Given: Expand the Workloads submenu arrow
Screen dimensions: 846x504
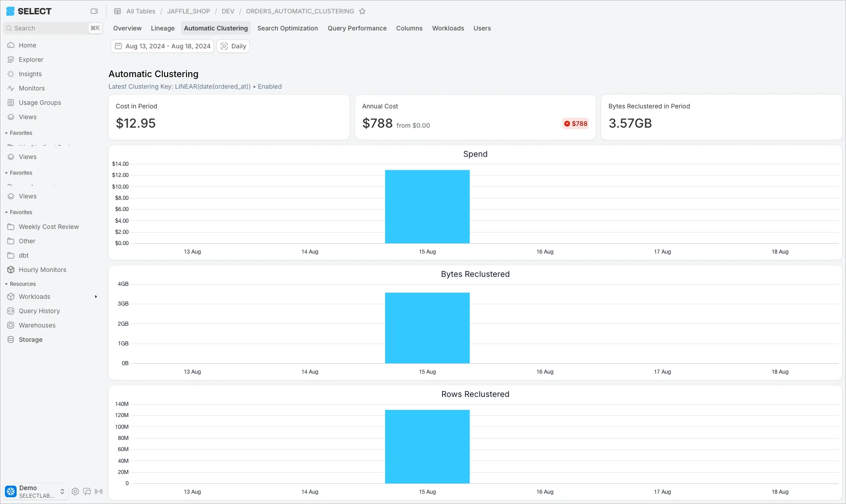Looking at the screenshot, I should pos(96,297).
